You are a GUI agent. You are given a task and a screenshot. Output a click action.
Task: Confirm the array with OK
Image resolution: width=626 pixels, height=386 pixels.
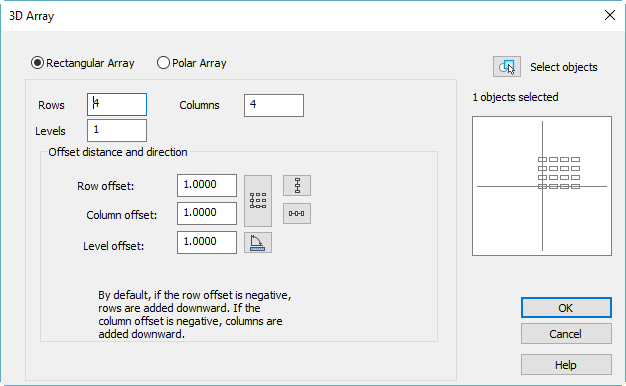point(566,308)
